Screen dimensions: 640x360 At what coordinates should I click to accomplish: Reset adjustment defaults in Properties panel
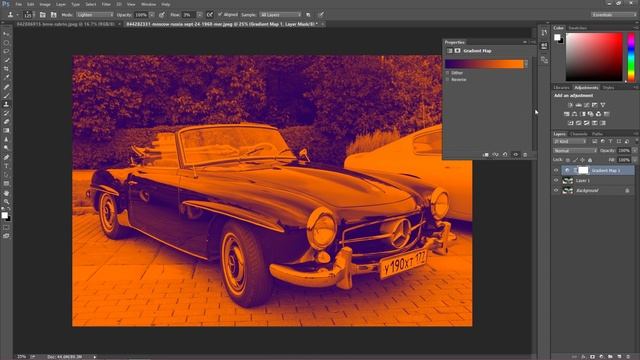[x=505, y=155]
